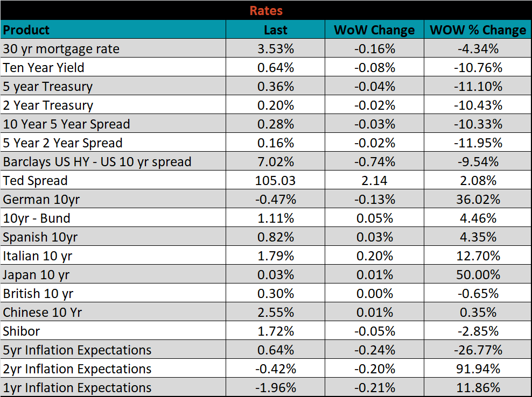Select German 10yr WOW % value 36.02%
This screenshot has width=532, height=397.
pyautogui.click(x=478, y=200)
